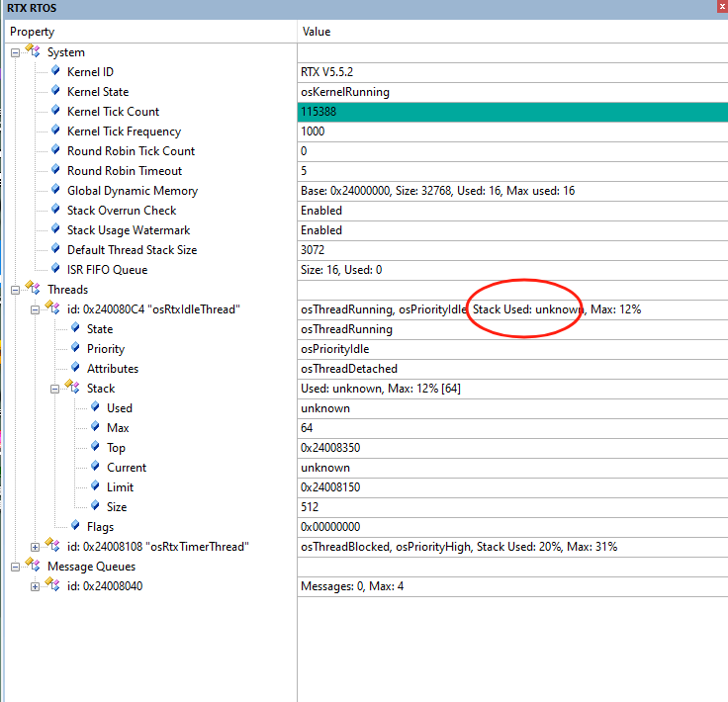Screen dimensions: 728x702
Task: Click the ISR FIFO Queue icon
Action: [x=55, y=268]
